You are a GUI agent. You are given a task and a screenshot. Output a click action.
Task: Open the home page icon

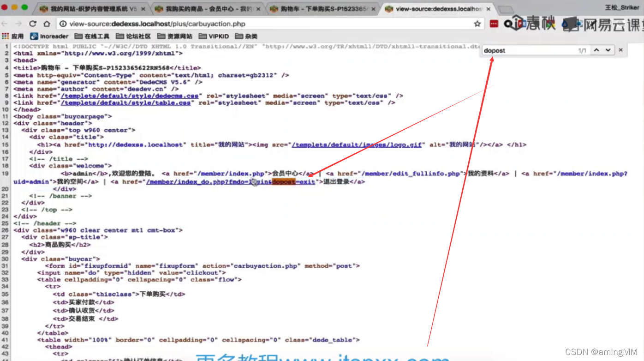[x=47, y=24]
